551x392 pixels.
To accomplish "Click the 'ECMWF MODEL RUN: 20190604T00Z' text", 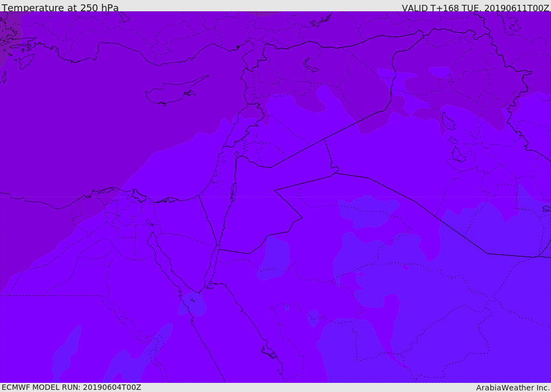I will 72,387.
